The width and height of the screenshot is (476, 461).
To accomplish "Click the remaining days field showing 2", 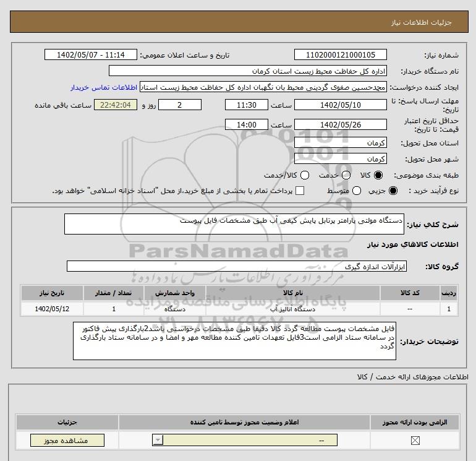I will (x=180, y=105).
